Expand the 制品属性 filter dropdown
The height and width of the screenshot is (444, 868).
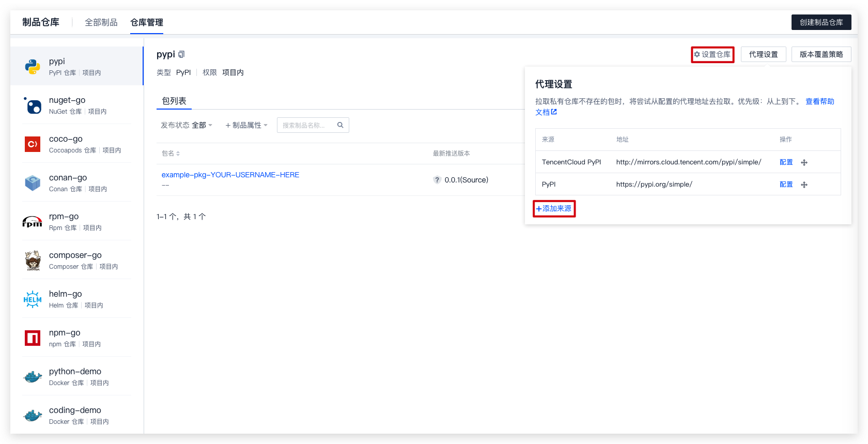tap(246, 125)
